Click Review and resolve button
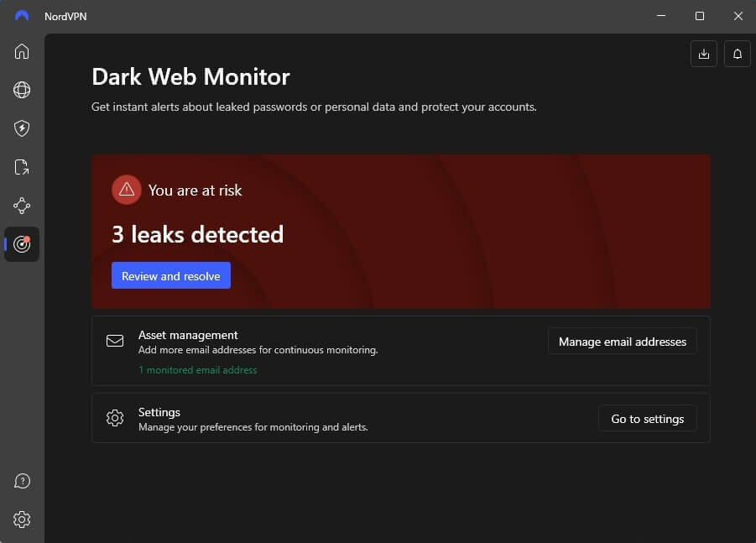Screen dimensions: 756x543 coord(170,276)
